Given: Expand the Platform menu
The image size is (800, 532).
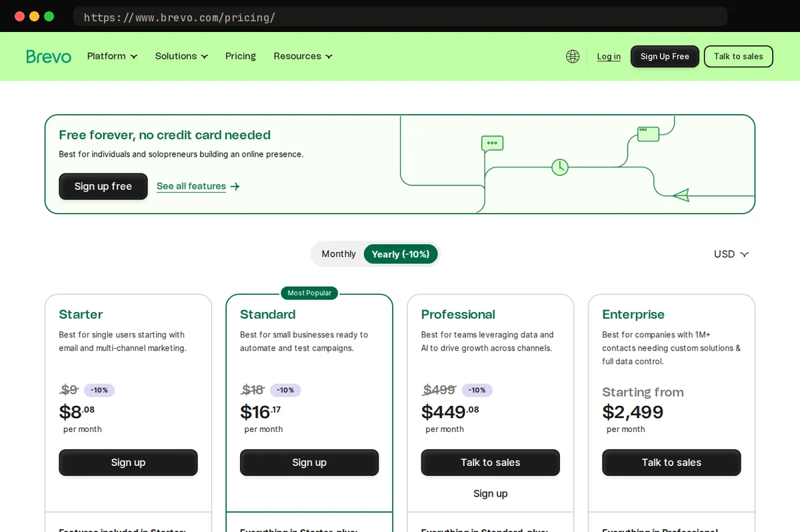Looking at the screenshot, I should click(x=112, y=56).
